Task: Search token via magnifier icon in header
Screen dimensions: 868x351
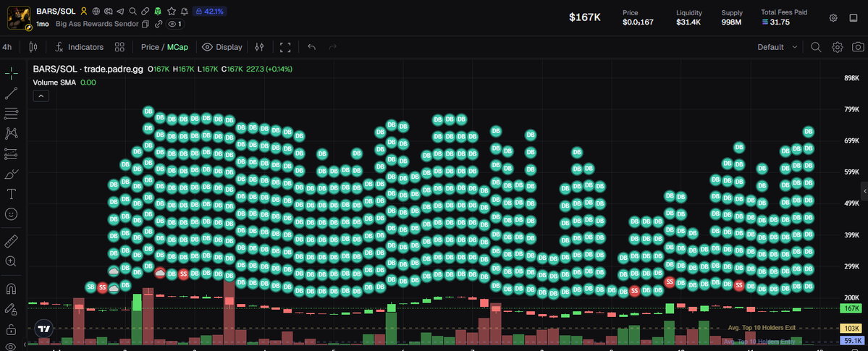Action: point(133,11)
